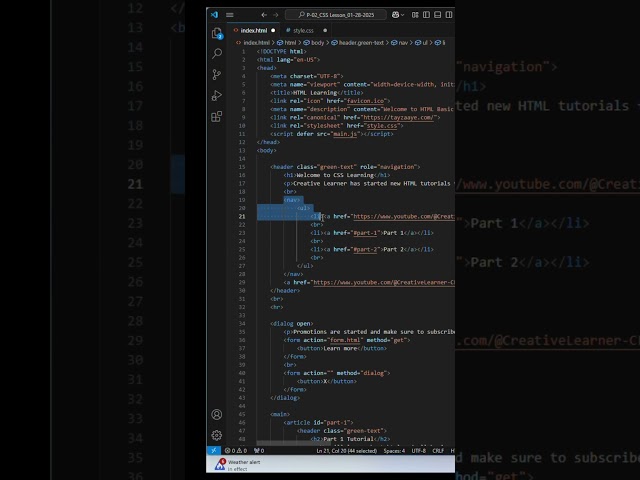
Task: Click the ports forwarded status item
Action: (x=259, y=451)
